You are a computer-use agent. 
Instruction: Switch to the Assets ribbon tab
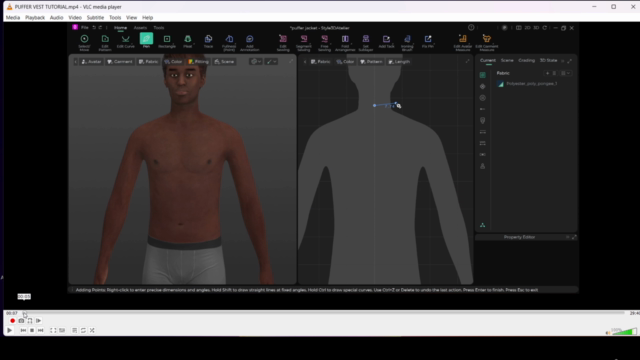140,28
